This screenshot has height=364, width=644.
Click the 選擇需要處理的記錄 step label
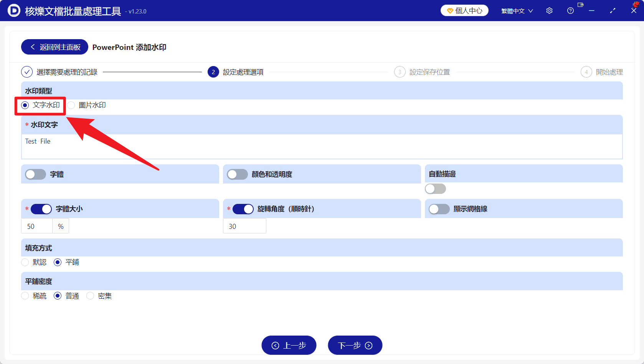tap(67, 72)
